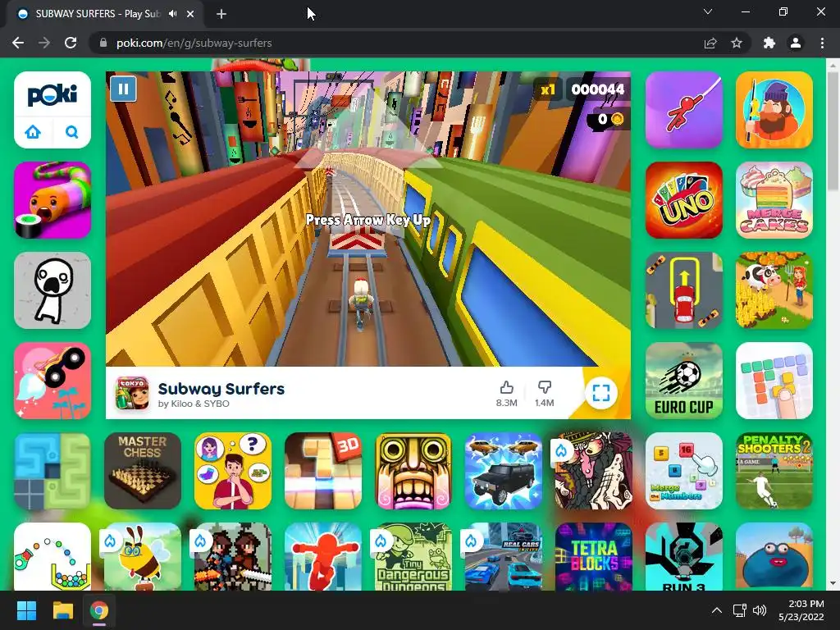Open a new browser tab
This screenshot has height=630, width=840.
point(221,14)
